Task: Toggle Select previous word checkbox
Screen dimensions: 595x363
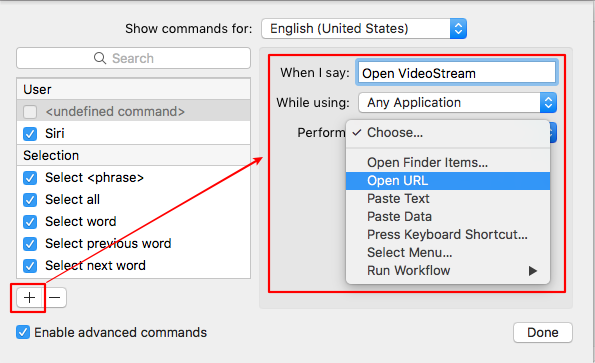Action: 30,244
